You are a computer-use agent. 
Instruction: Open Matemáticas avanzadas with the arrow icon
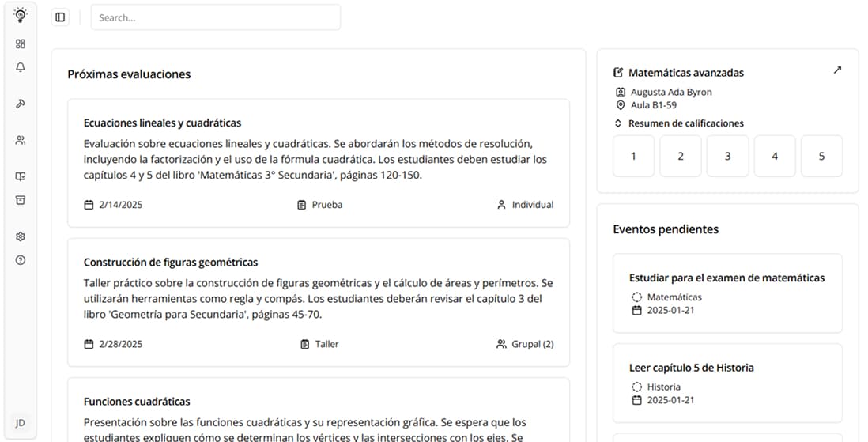pos(837,70)
